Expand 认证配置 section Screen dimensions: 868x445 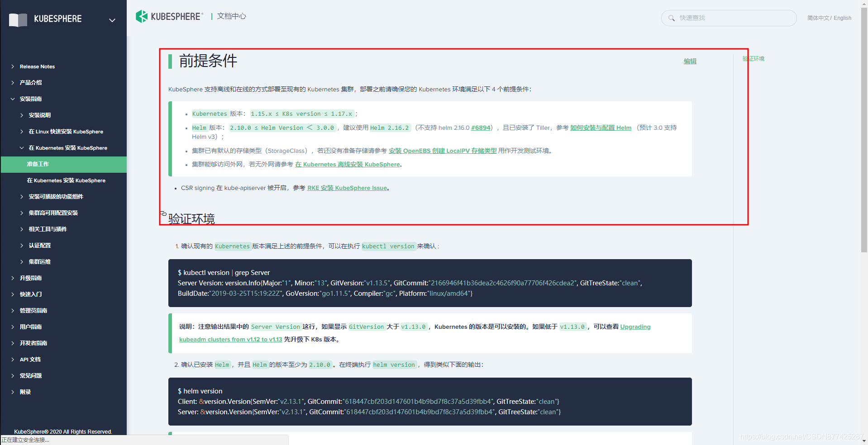40,246
